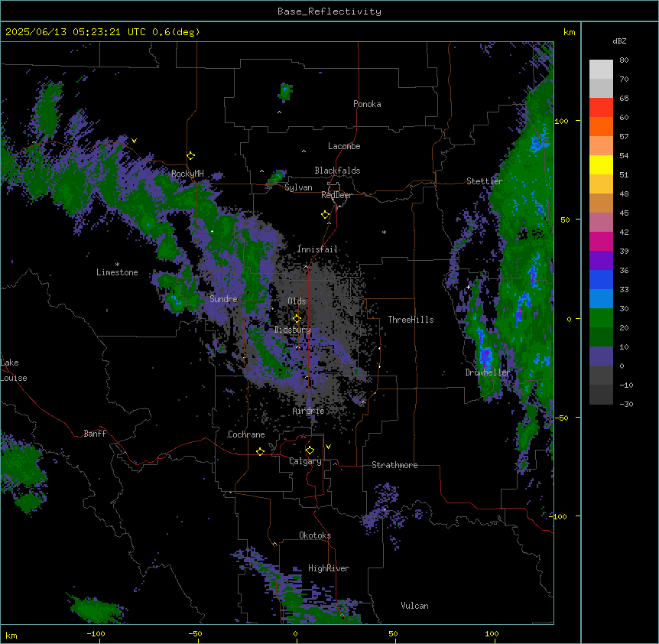This screenshot has width=659, height=644.
Task: Click the Banff label
Action: [x=95, y=434]
